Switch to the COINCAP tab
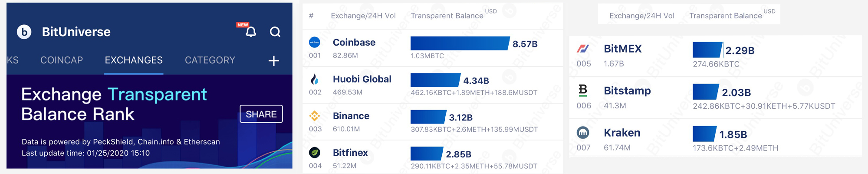Screen dimensions: 868x174 click(x=62, y=60)
